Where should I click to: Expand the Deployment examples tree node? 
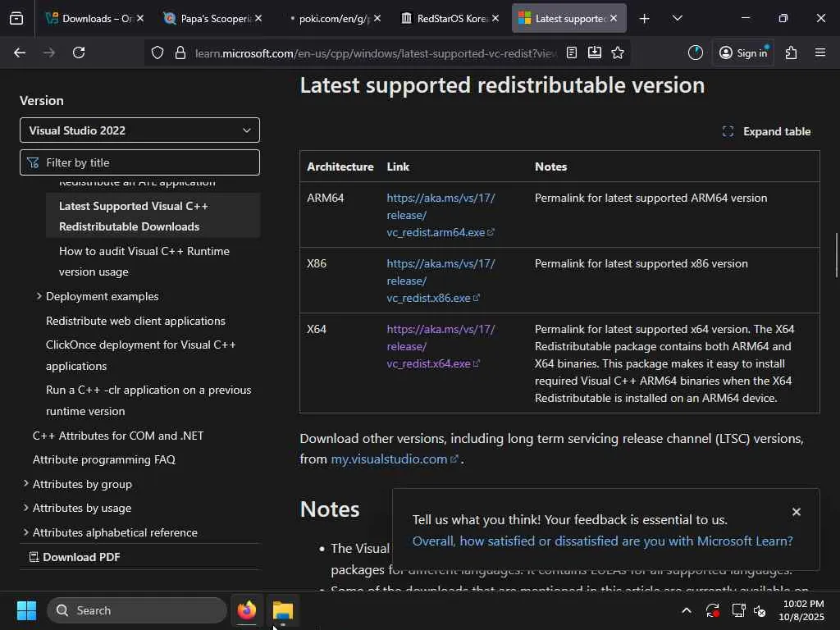point(39,296)
